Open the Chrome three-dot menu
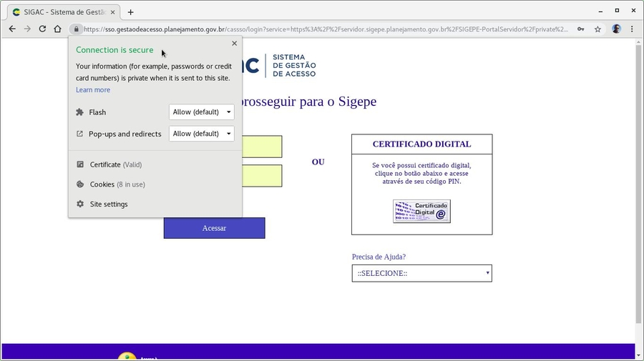Image resolution: width=644 pixels, height=361 pixels. coord(632,29)
